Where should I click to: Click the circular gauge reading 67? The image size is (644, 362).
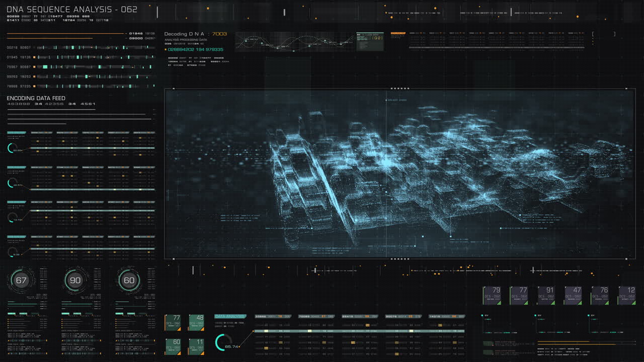[x=22, y=280]
